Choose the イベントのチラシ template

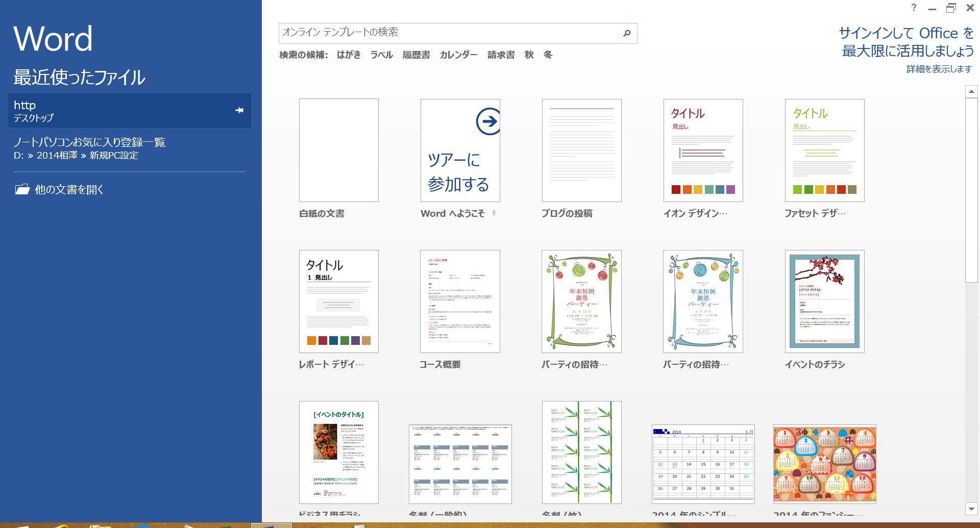coord(825,301)
